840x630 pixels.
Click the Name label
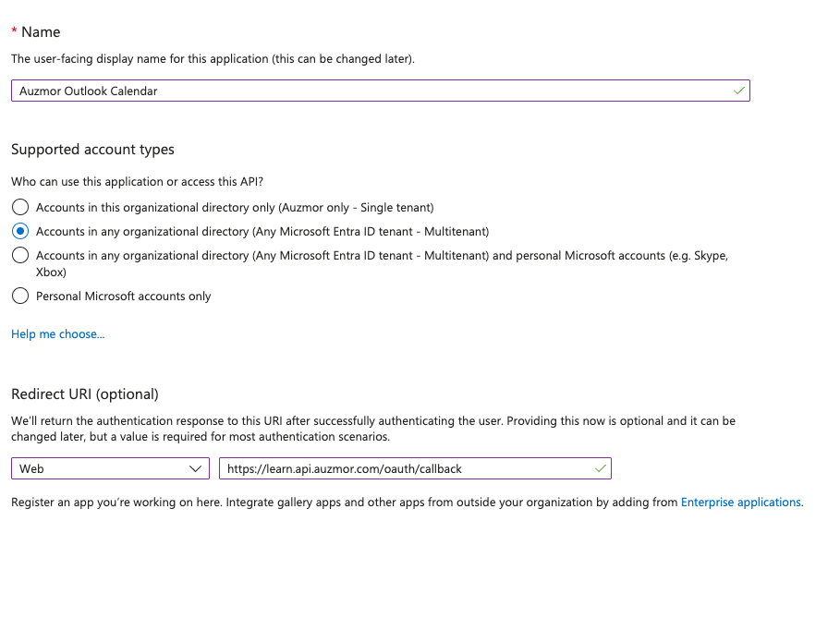pyautogui.click(x=41, y=31)
